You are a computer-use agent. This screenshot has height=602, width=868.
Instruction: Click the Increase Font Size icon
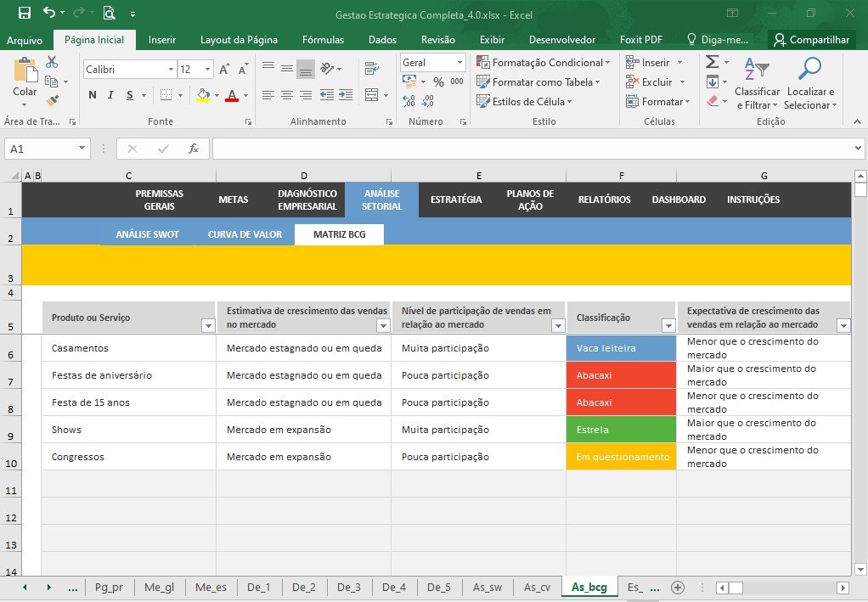click(224, 69)
